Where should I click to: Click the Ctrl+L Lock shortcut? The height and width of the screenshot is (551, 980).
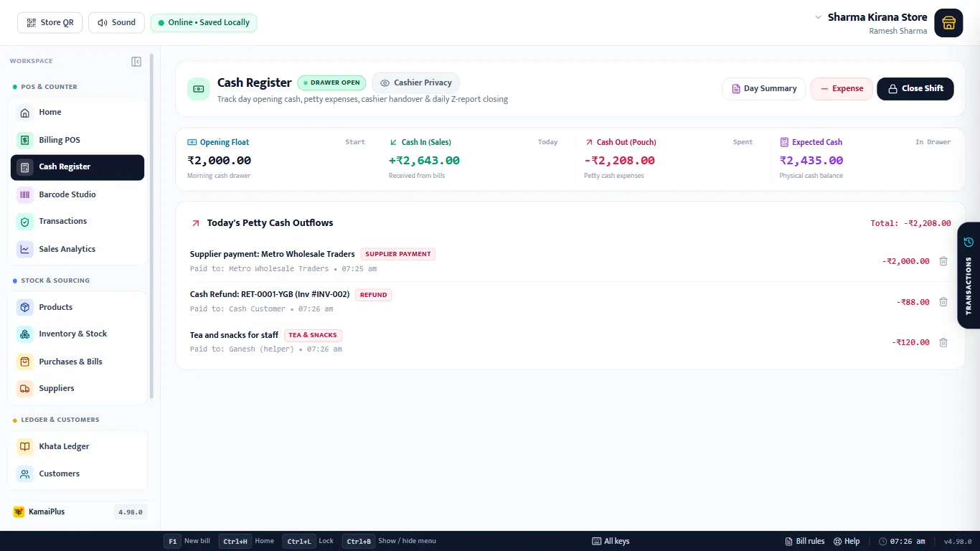pos(308,541)
